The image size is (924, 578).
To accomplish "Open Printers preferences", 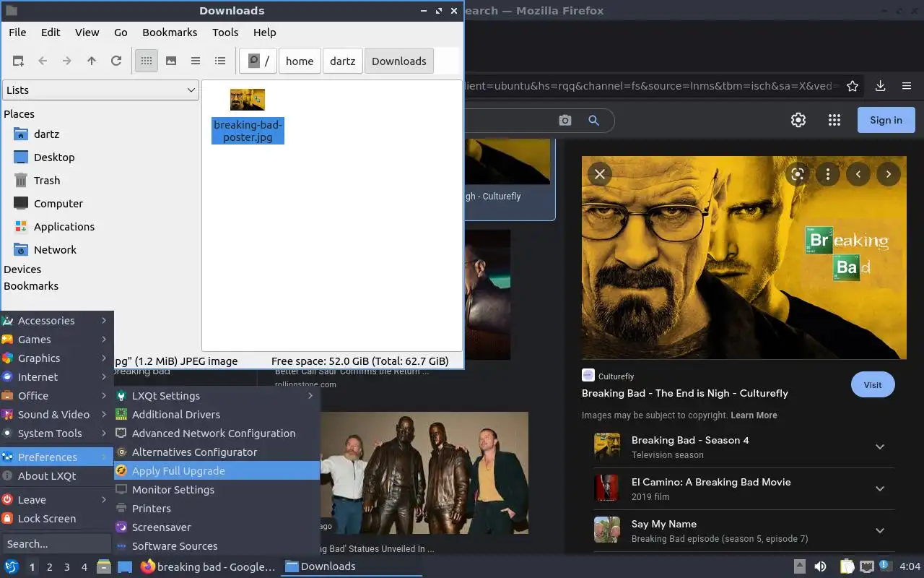I will click(x=217, y=509).
